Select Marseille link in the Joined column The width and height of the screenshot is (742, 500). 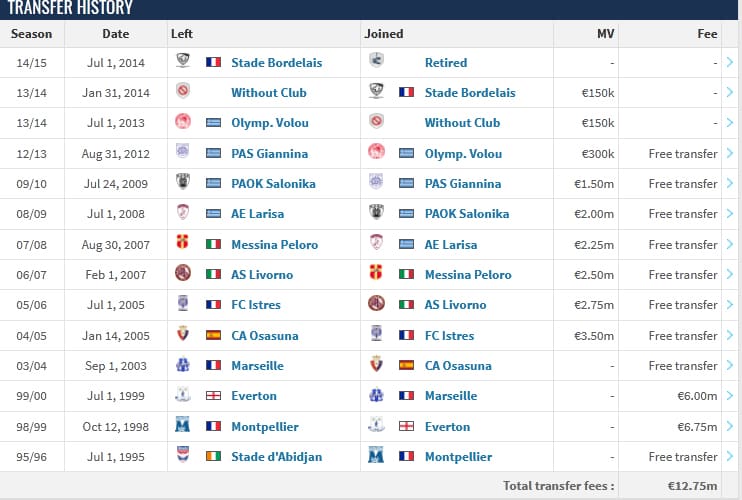(451, 396)
